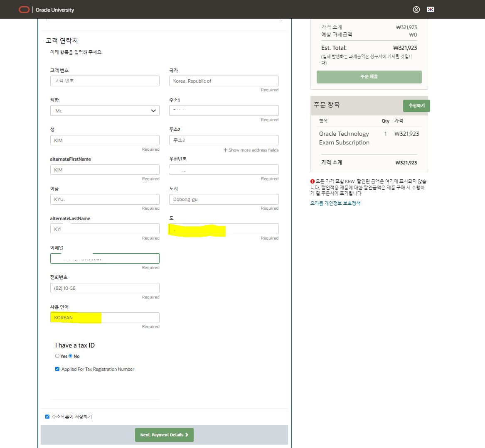This screenshot has width=485, height=448.
Task: Focus the 이름 first name field
Action: [105, 199]
